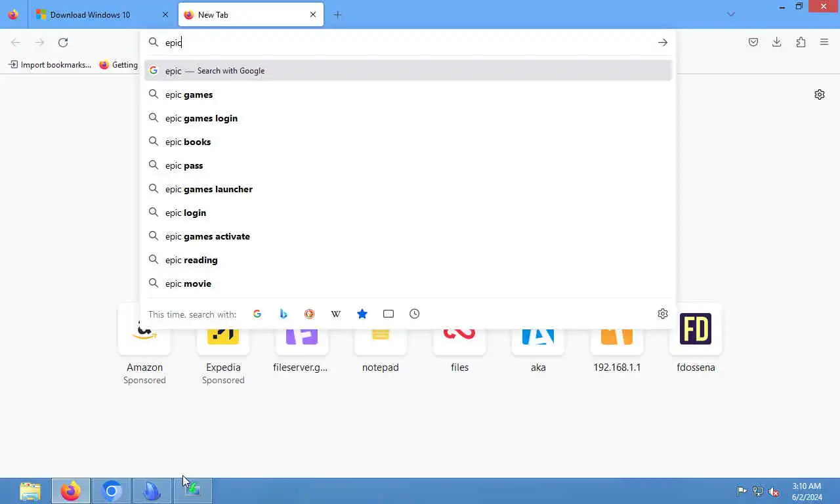840x504 pixels.
Task: Click the Go arrow in address bar
Action: pos(663,43)
